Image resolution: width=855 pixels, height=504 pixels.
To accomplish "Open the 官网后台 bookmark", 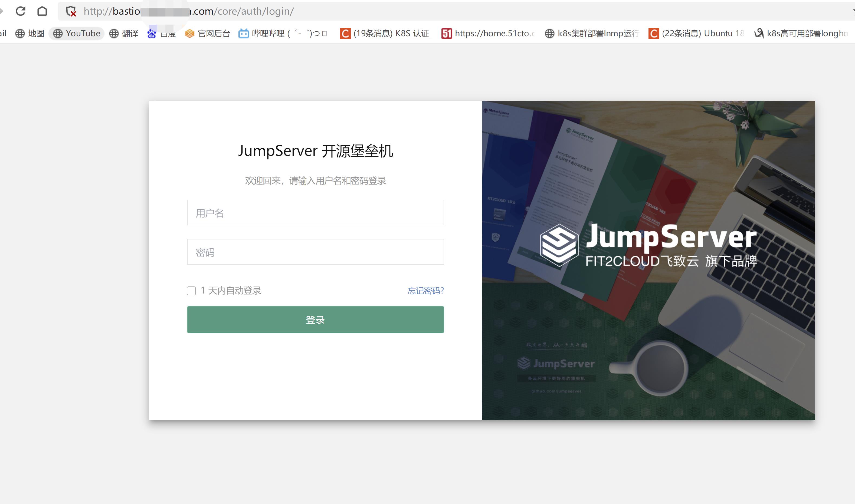I will coord(208,33).
